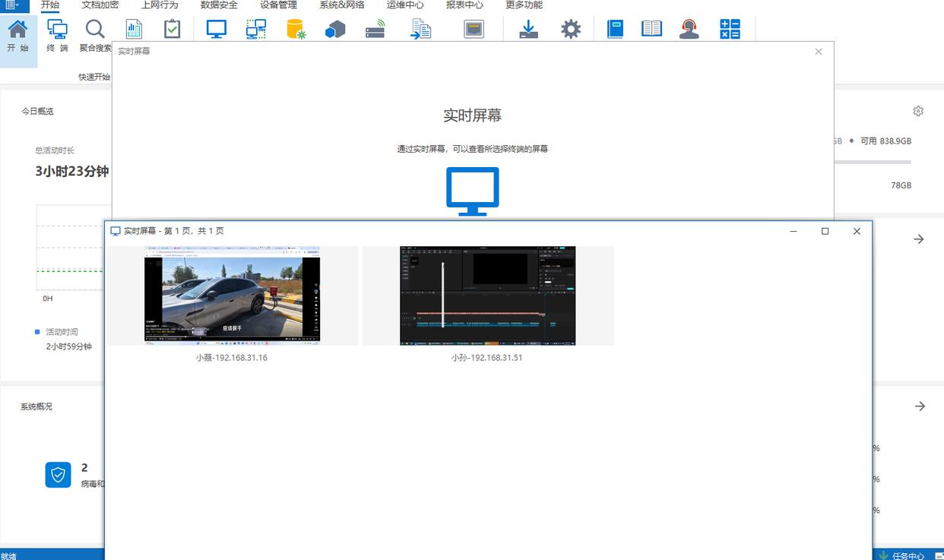Click the black gear settings icon in toolbar
This screenshot has height=560, width=944.
(x=571, y=30)
